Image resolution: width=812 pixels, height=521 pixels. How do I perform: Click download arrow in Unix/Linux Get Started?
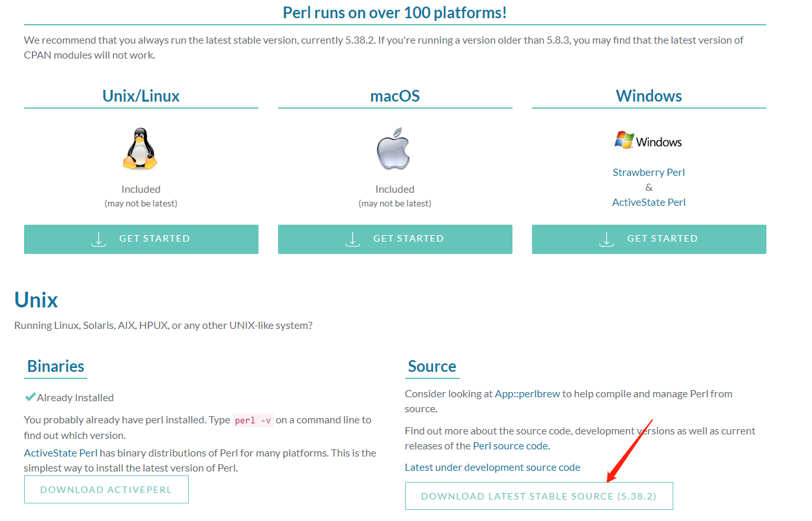99,239
